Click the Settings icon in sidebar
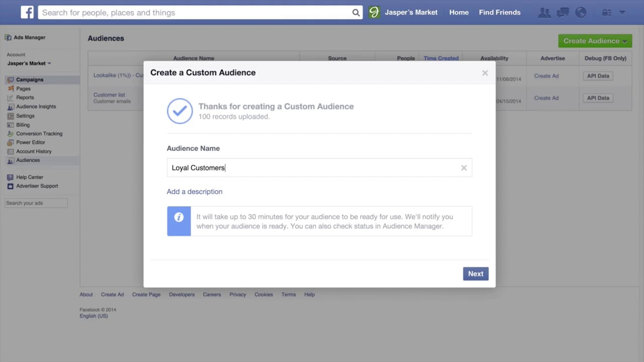The width and height of the screenshot is (644, 362). click(11, 116)
